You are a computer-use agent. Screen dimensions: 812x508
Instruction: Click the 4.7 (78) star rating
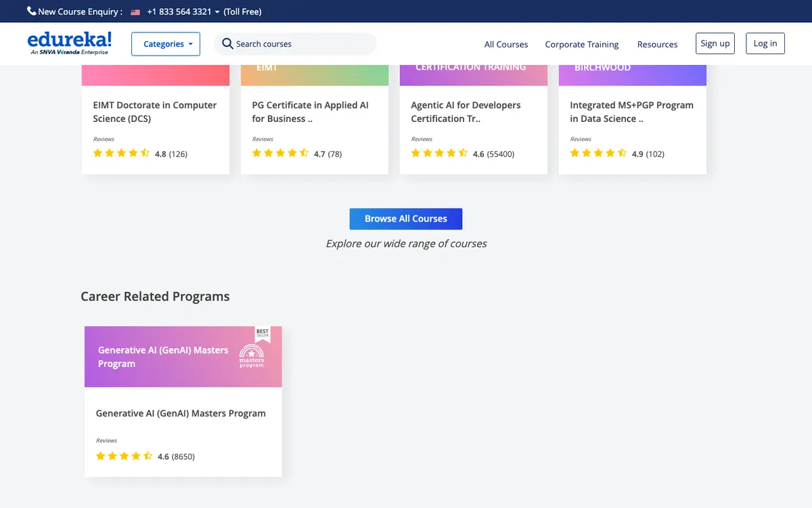[297, 154]
